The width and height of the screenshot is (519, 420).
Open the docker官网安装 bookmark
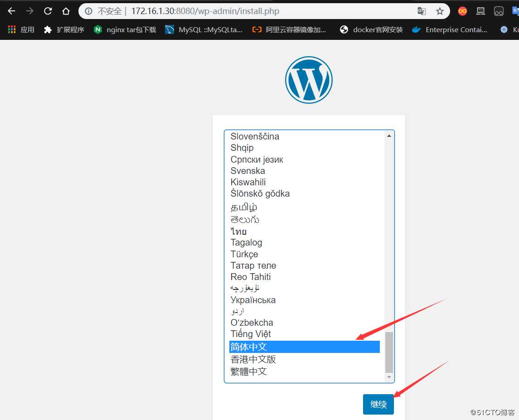click(x=371, y=29)
